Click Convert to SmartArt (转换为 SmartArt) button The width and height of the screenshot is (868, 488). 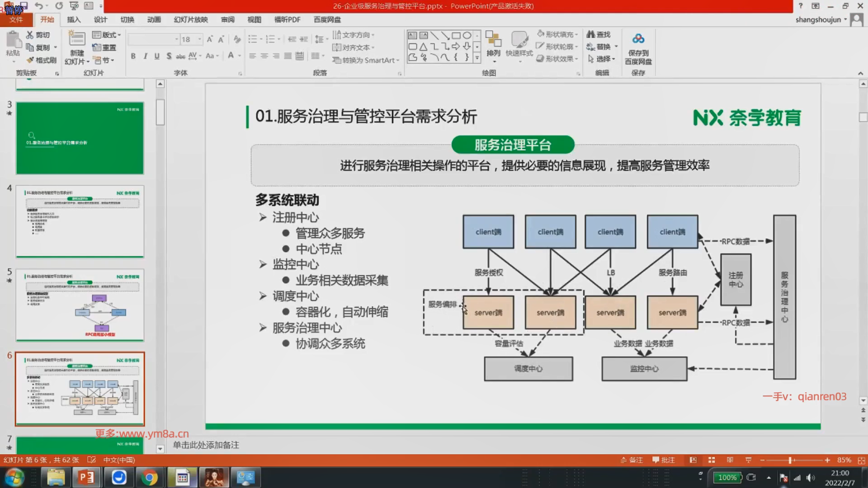coord(366,60)
